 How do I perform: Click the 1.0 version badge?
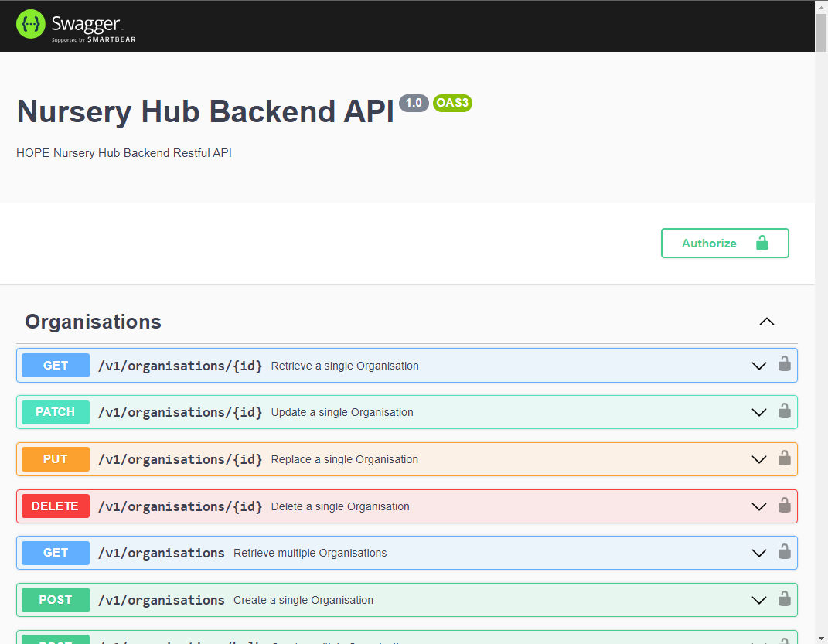pyautogui.click(x=414, y=103)
